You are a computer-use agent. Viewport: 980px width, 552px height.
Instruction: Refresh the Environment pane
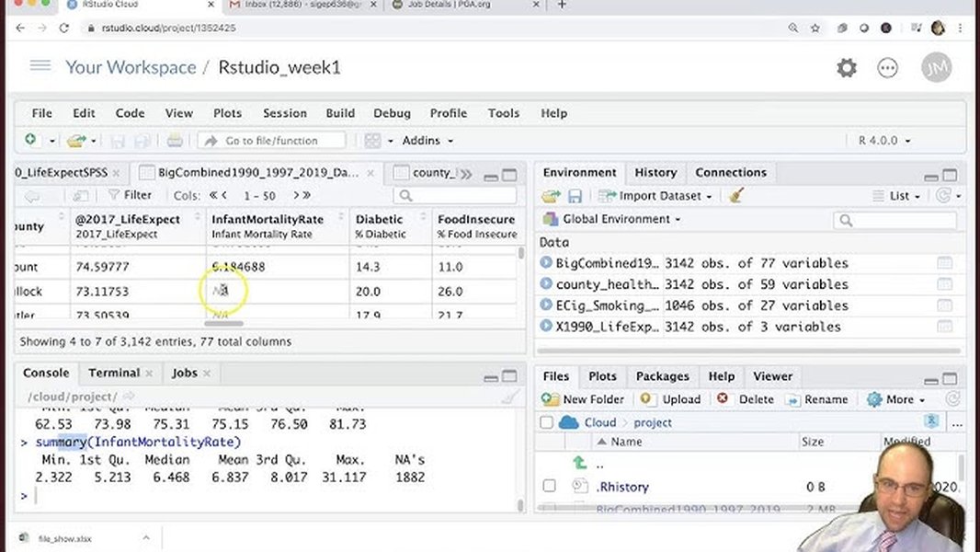click(943, 196)
